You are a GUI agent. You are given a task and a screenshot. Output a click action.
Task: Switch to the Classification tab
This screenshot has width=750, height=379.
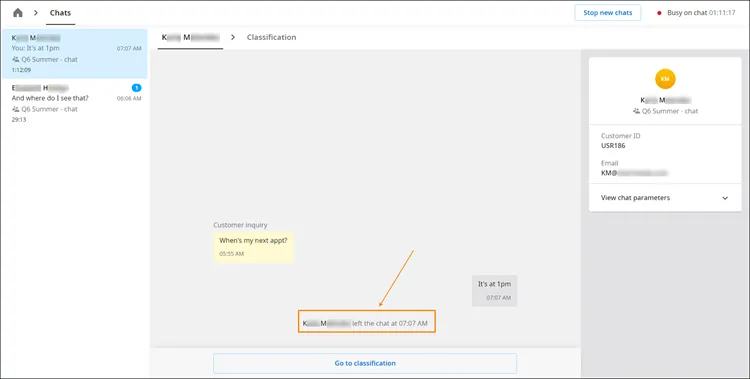click(x=271, y=37)
